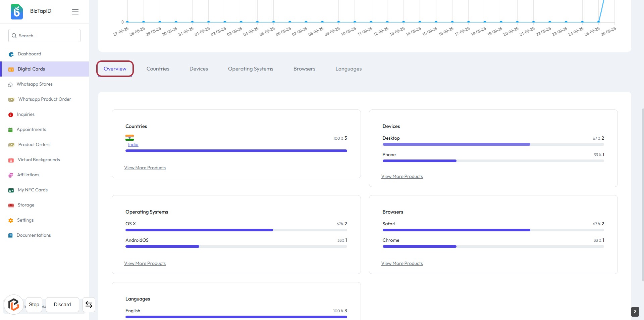Open the Operating Systems tab
Viewport: 644px width, 320px height.
(x=251, y=69)
